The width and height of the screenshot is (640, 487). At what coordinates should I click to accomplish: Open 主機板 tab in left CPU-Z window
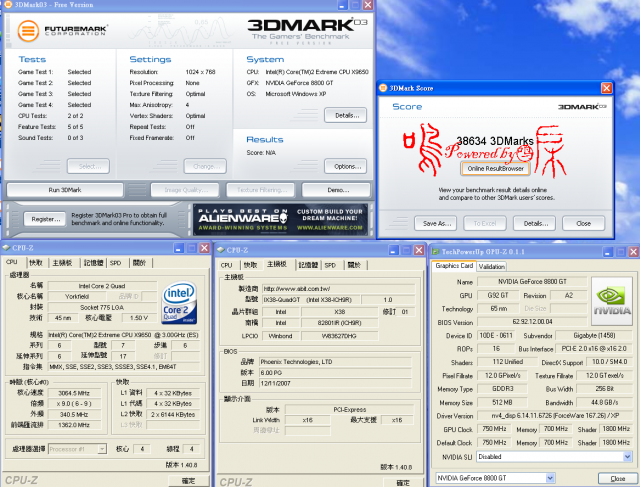(x=62, y=263)
